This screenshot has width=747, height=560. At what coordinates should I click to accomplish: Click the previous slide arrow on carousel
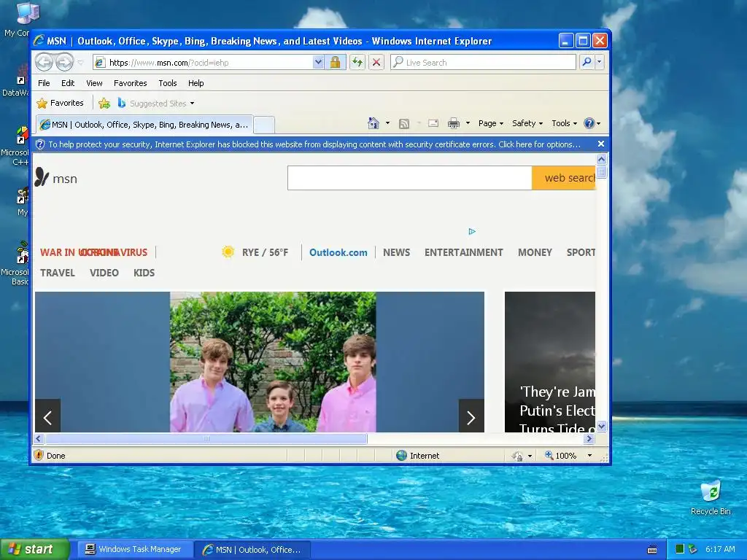(47, 416)
